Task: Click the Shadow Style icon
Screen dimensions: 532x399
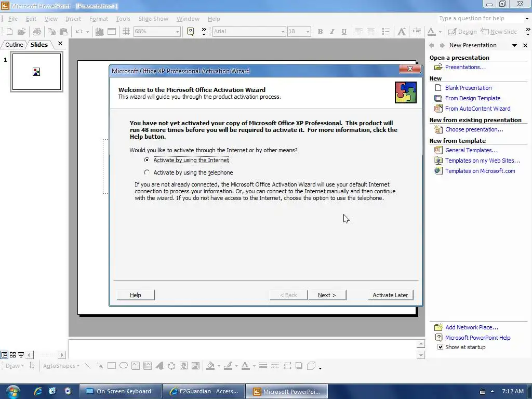Action: pyautogui.click(x=299, y=365)
